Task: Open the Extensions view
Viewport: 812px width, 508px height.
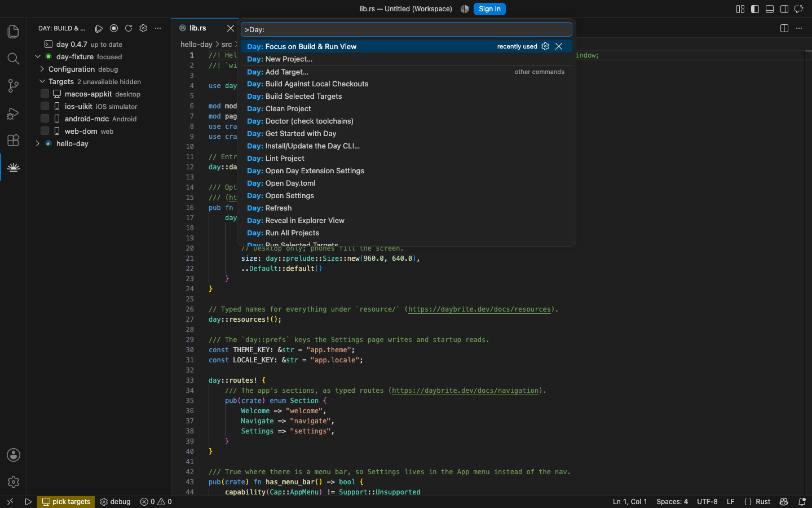Action: (x=13, y=140)
